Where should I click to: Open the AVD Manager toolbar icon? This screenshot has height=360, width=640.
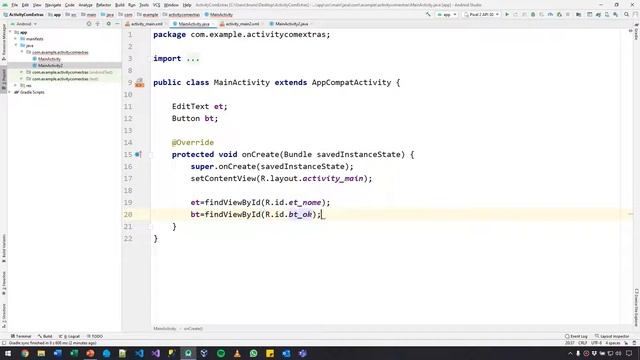(607, 14)
